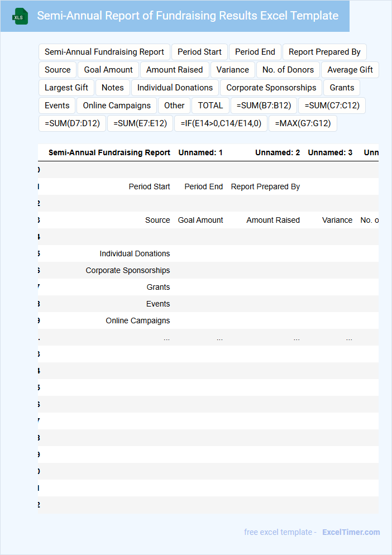Screen dimensions: 392x555
Task: Select the 'Unnamed: 2' column header
Action: [x=278, y=152]
